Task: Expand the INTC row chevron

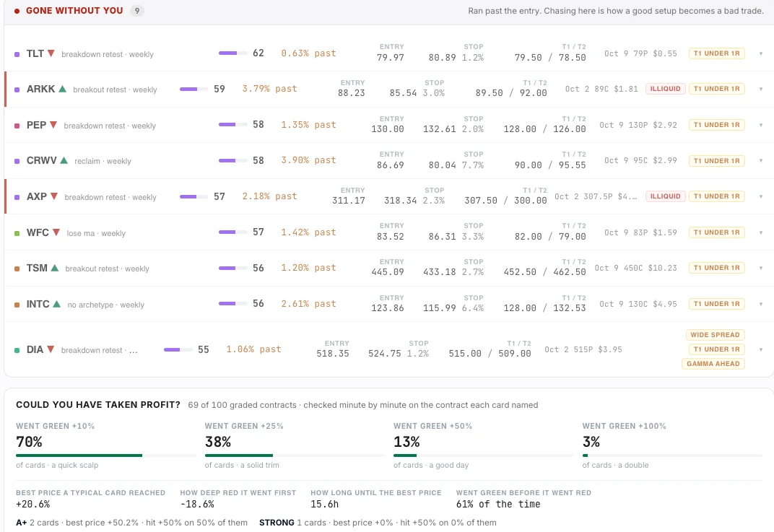Action: point(761,304)
